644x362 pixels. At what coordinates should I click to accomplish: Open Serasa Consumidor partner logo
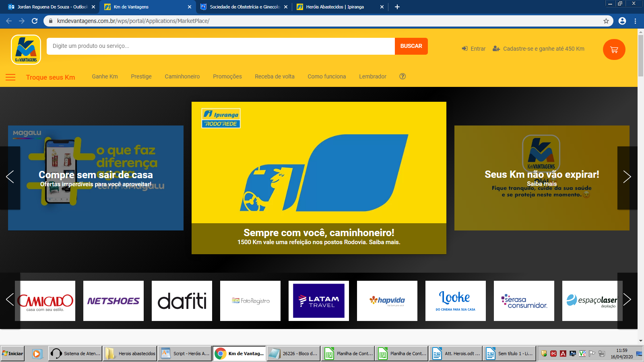pos(524,301)
